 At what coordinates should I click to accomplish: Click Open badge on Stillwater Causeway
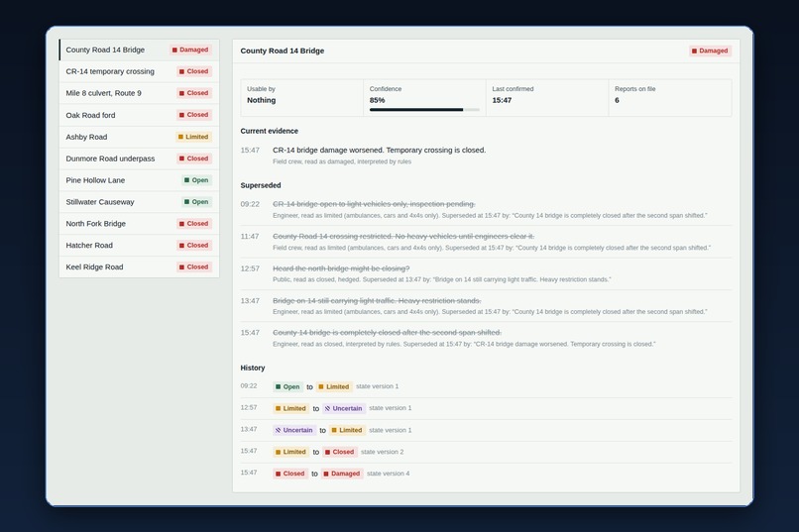(196, 202)
